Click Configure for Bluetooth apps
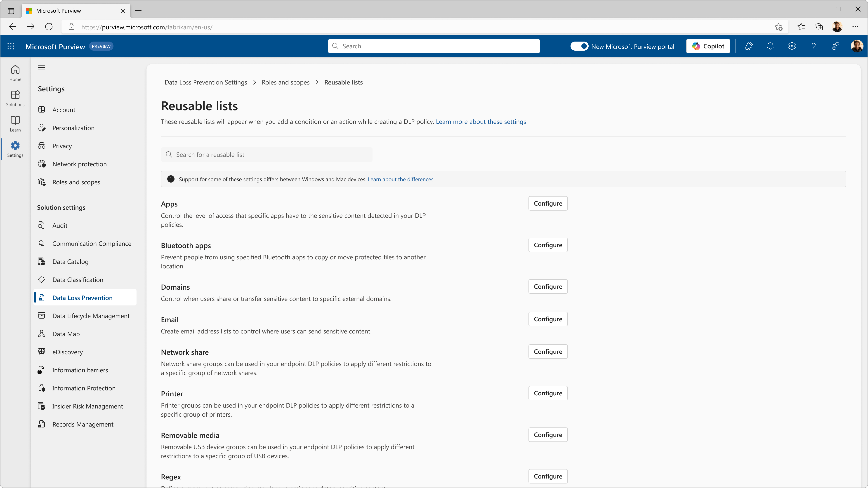The height and width of the screenshot is (488, 868). click(548, 245)
